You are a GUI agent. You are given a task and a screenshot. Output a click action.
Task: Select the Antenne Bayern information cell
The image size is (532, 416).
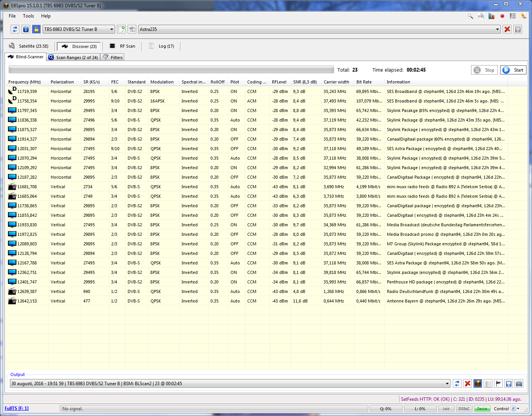coord(446,301)
